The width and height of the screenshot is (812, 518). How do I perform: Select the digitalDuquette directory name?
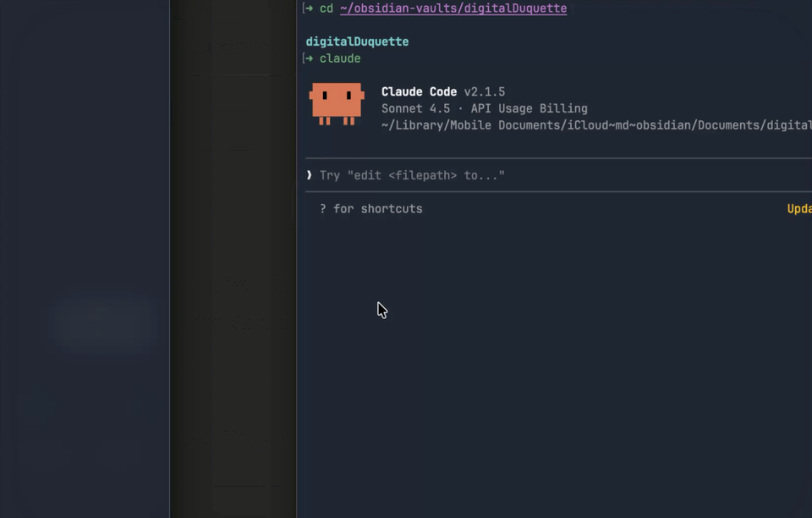click(356, 41)
